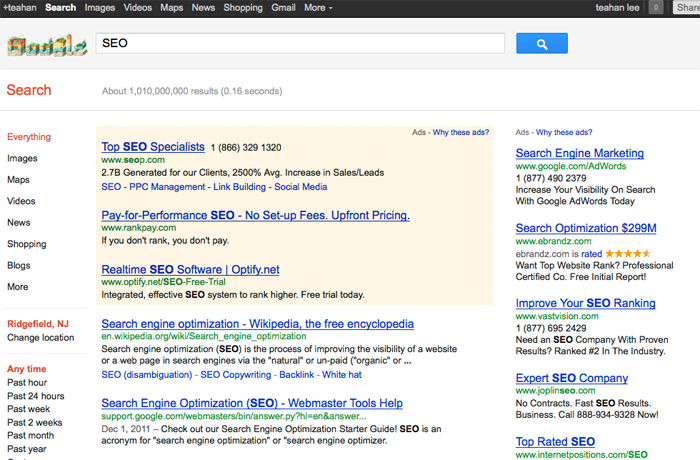Open Pay-for-Performance SEO ad
700x460 pixels.
coord(255,215)
